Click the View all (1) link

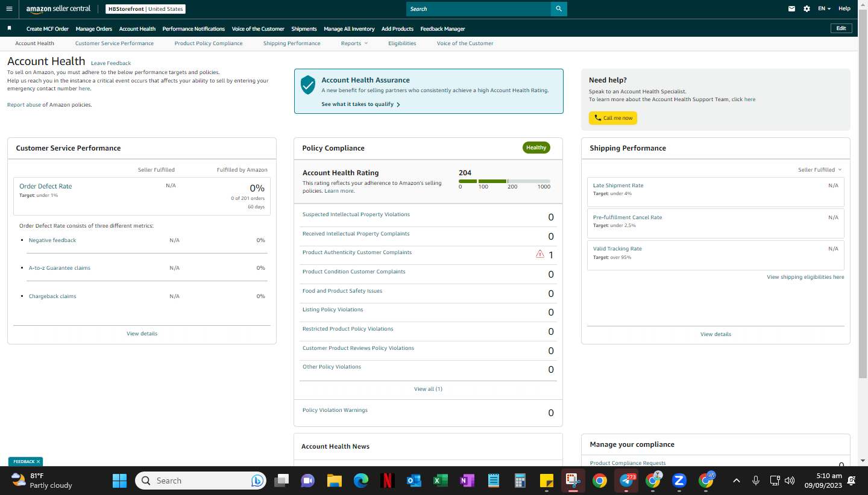[x=428, y=389]
